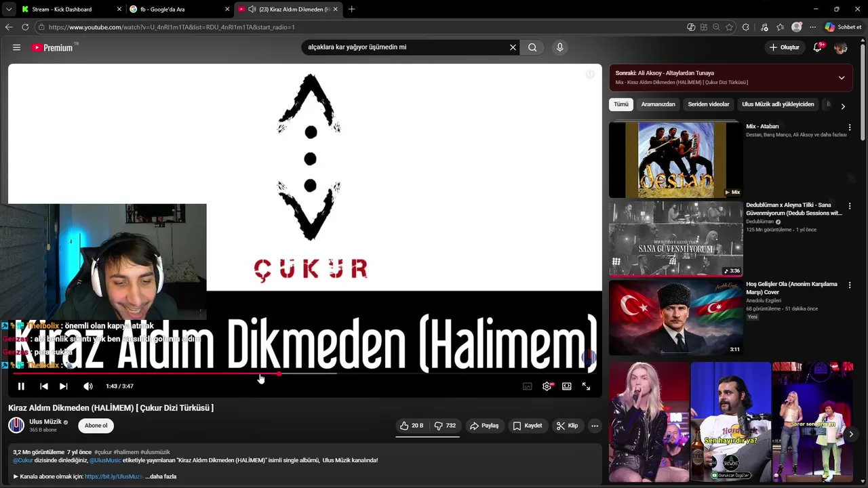Reload the current page
Viewport: 868px width, 488px height.
[x=25, y=27]
